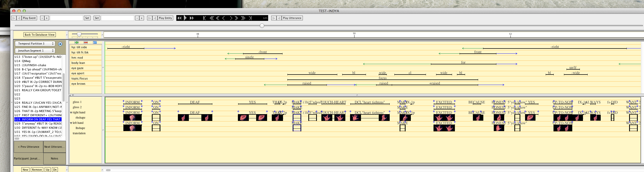Image resolution: width=644 pixels, height=172 pixels.
Task: Go back to Database View
Action: pos(40,35)
